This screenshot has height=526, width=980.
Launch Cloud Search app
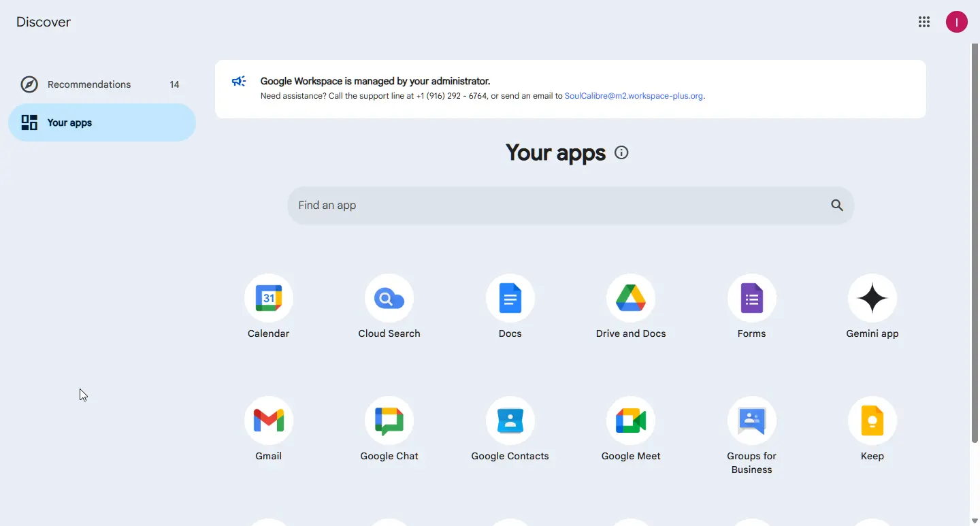click(x=389, y=298)
